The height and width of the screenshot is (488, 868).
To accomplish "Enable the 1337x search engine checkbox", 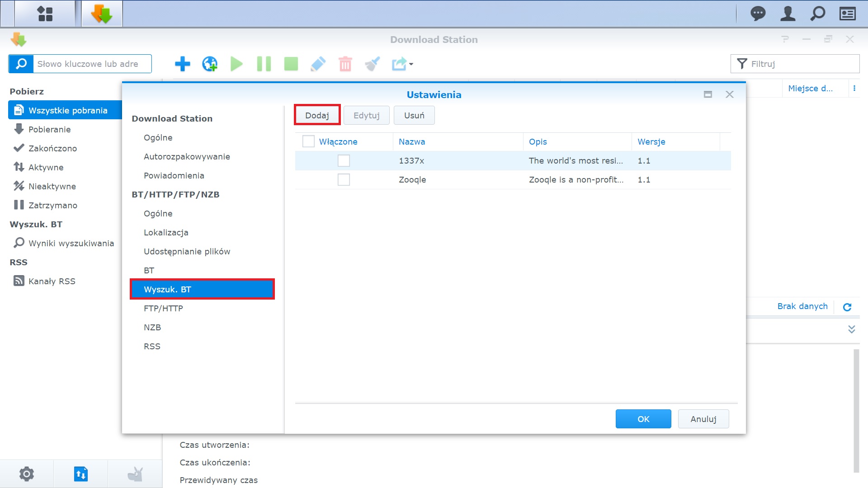I will tap(344, 160).
